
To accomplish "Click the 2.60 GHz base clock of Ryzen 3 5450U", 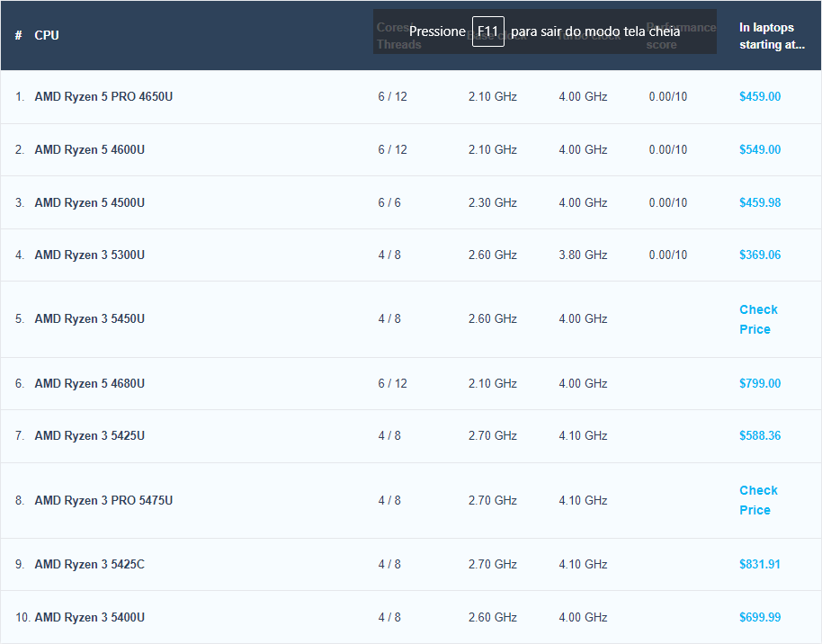I will coord(492,319).
